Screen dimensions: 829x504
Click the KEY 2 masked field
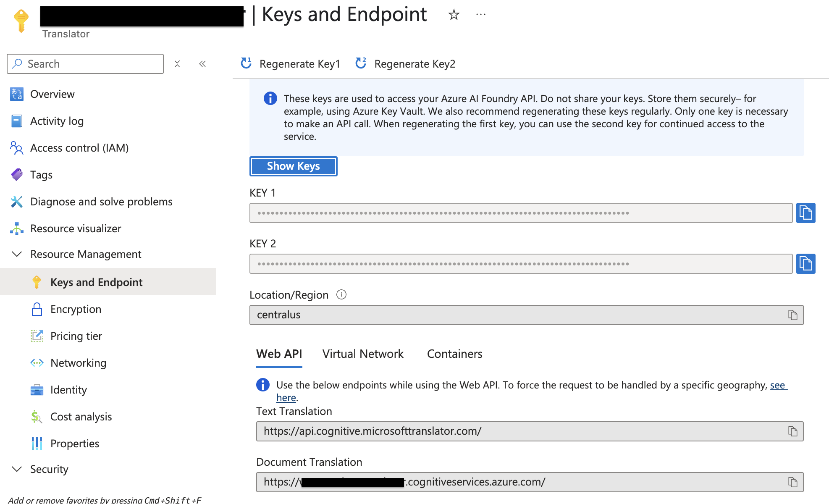521,264
